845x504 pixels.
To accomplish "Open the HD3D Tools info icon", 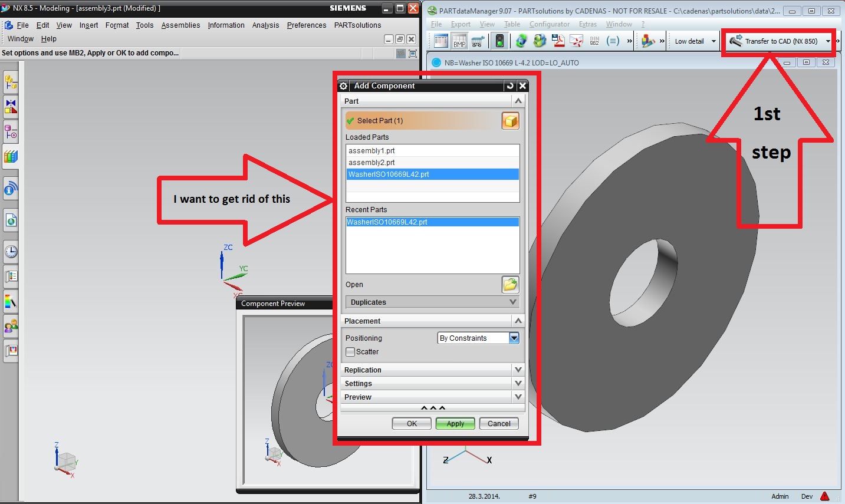I will (11, 189).
